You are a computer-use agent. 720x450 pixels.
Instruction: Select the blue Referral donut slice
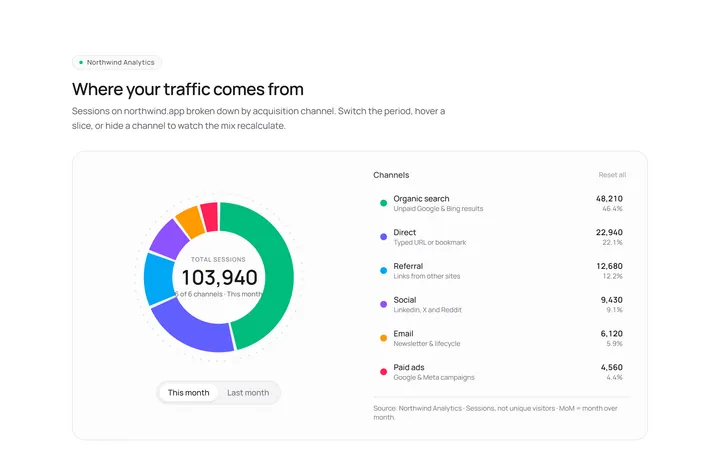pyautogui.click(x=158, y=279)
